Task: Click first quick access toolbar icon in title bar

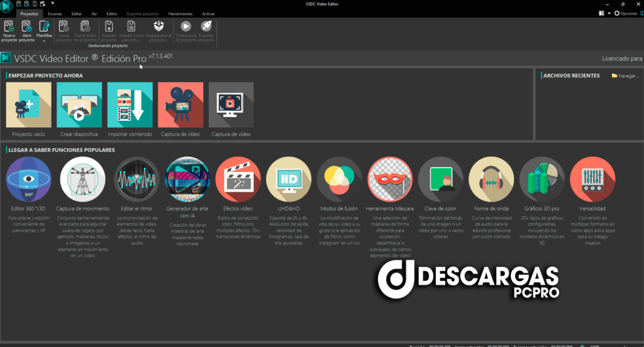Action: pyautogui.click(x=19, y=4)
